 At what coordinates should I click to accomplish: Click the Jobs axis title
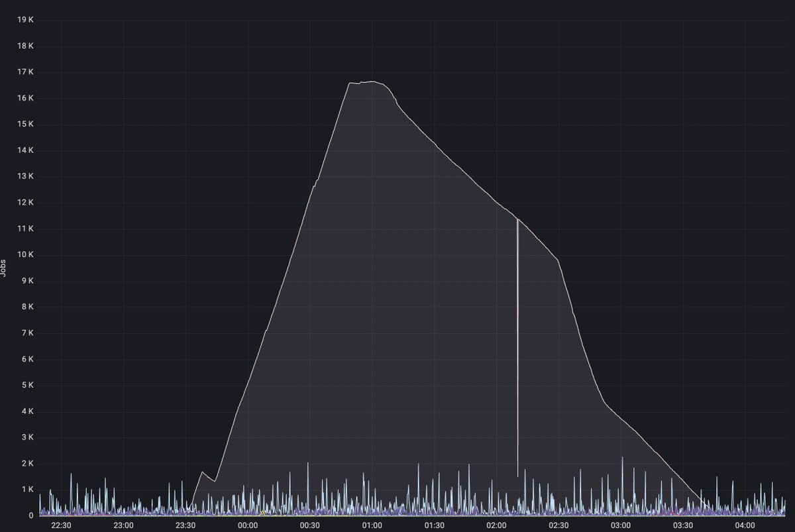tap(5, 268)
